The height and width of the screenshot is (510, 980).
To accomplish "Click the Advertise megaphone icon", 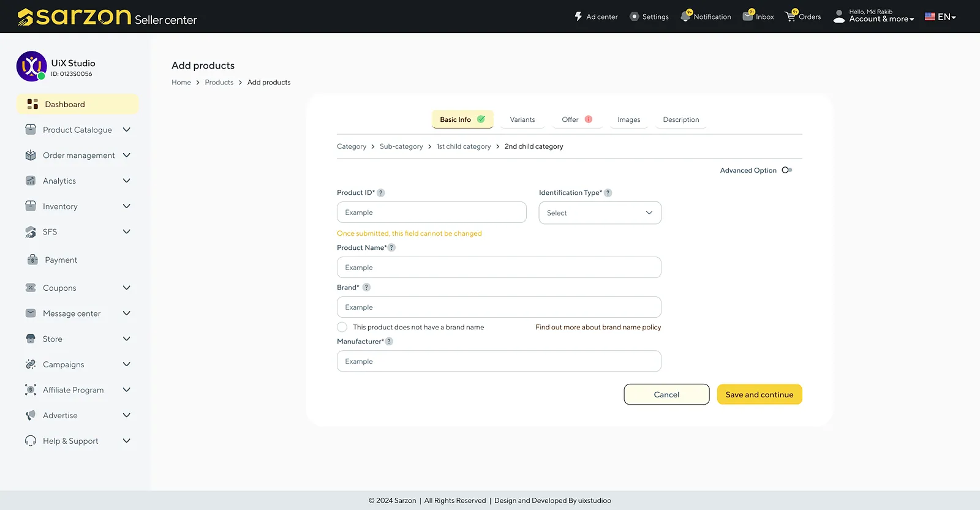I will 31,415.
